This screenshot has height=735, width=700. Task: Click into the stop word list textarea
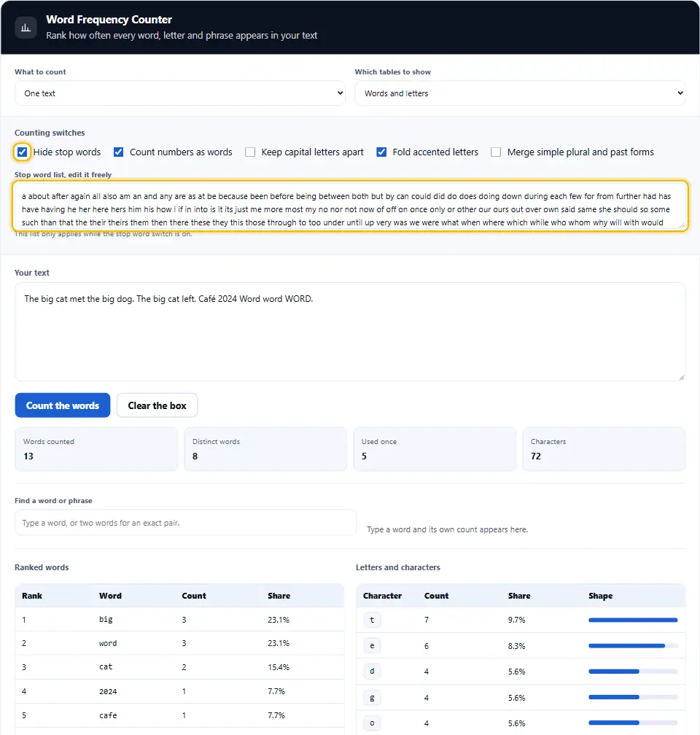pyautogui.click(x=350, y=206)
